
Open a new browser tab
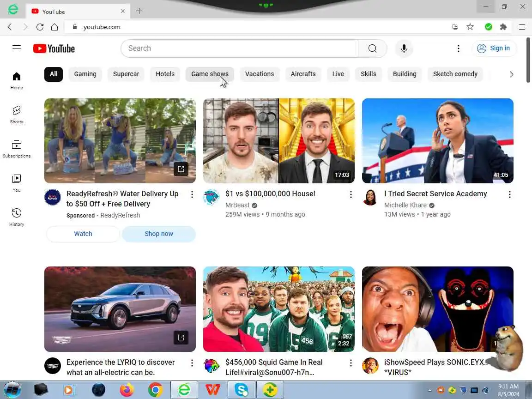(139, 11)
